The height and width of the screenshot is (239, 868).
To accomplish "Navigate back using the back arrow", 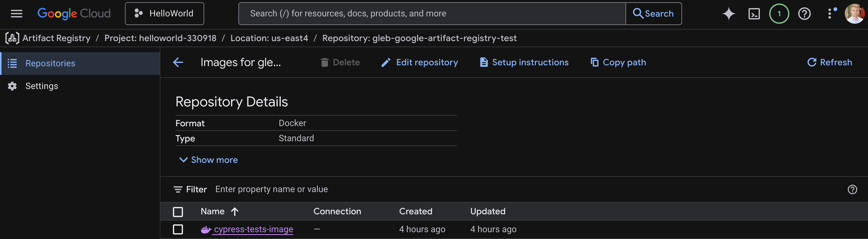I will (178, 62).
